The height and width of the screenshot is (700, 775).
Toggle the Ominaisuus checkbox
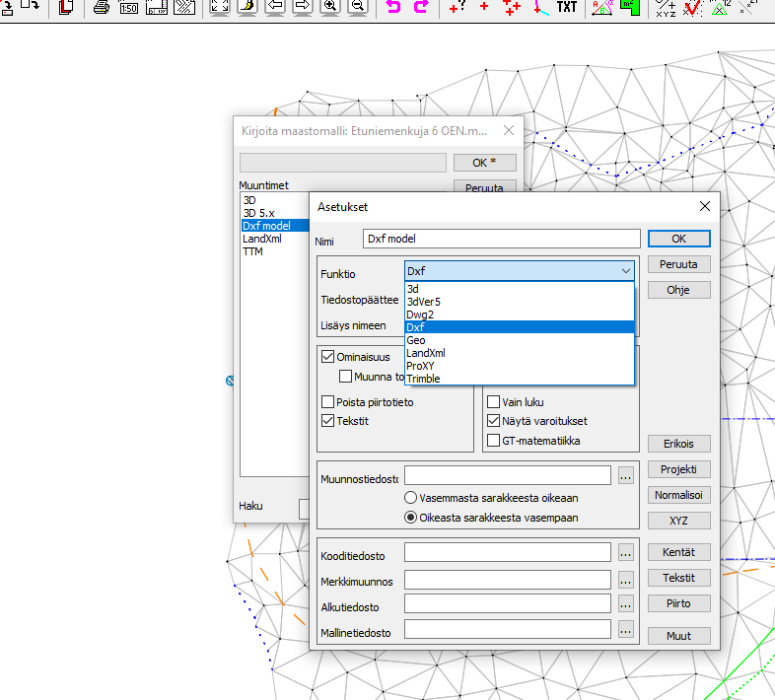click(327, 357)
